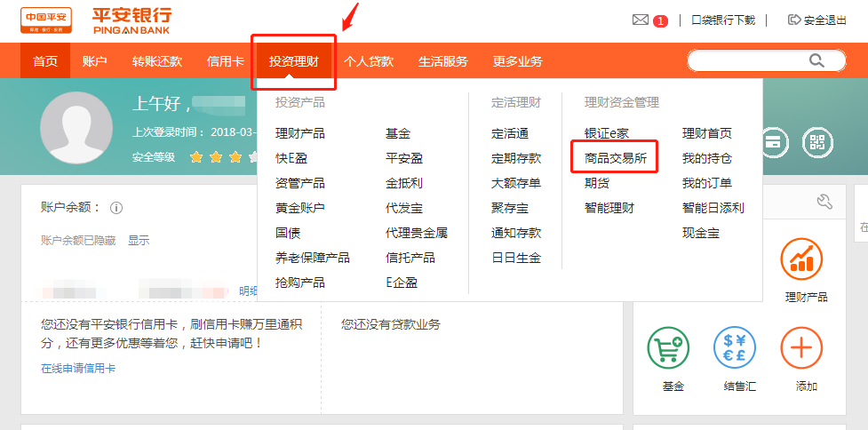Image resolution: width=868 pixels, height=430 pixels.
Task: Select 理财首页 menu entry
Action: tap(707, 133)
